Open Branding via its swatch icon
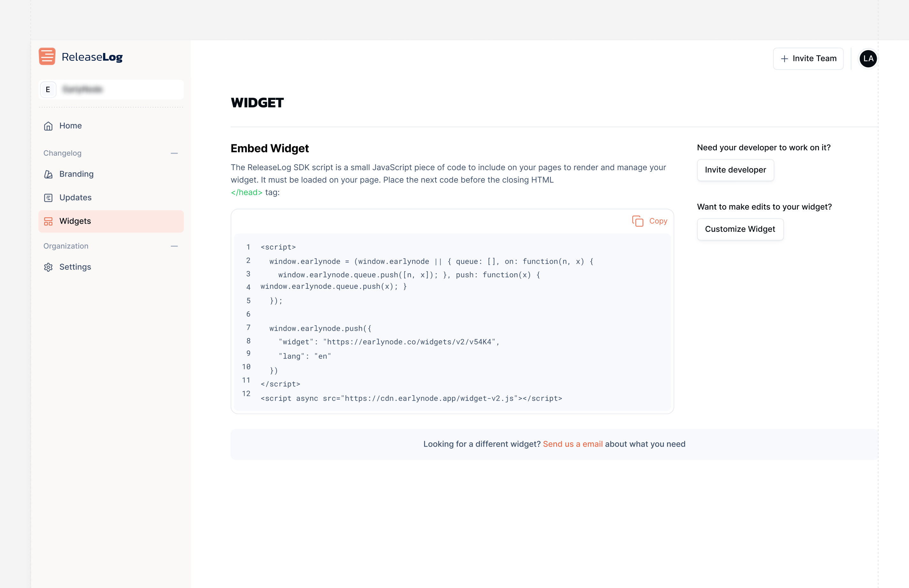This screenshot has width=909, height=588. 49,174
